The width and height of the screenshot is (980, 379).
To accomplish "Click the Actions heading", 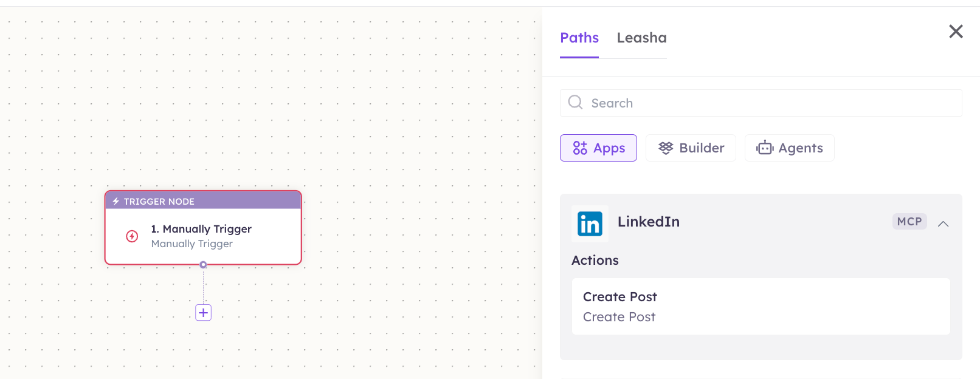I will 595,261.
